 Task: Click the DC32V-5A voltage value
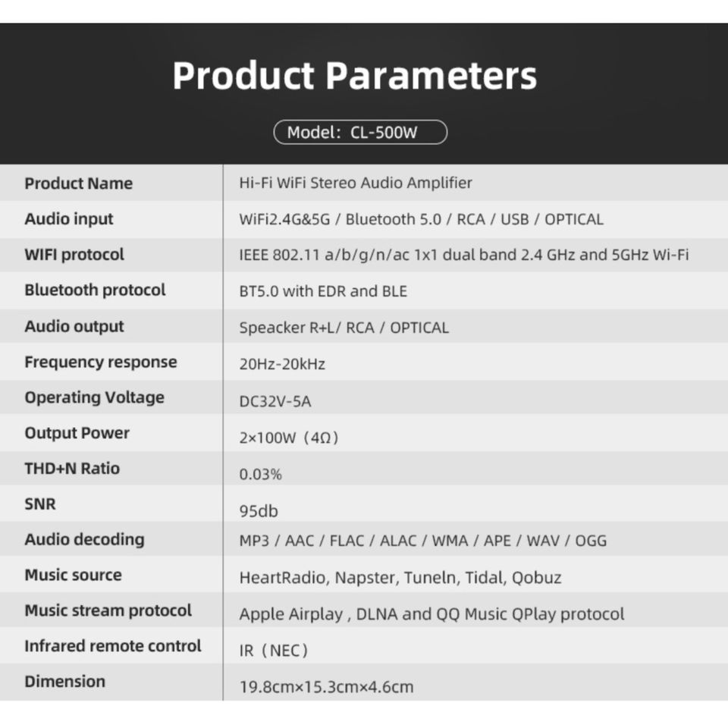click(275, 402)
